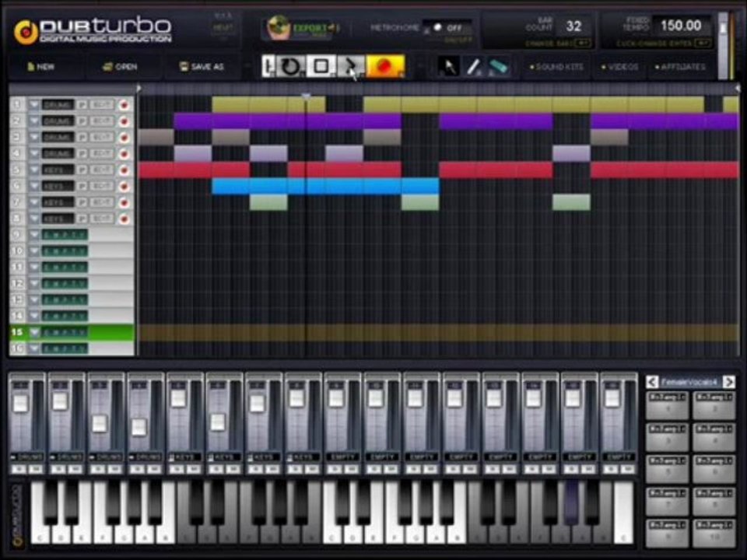This screenshot has width=747, height=560.
Task: Trigger sample pad 4
Action: [714, 437]
